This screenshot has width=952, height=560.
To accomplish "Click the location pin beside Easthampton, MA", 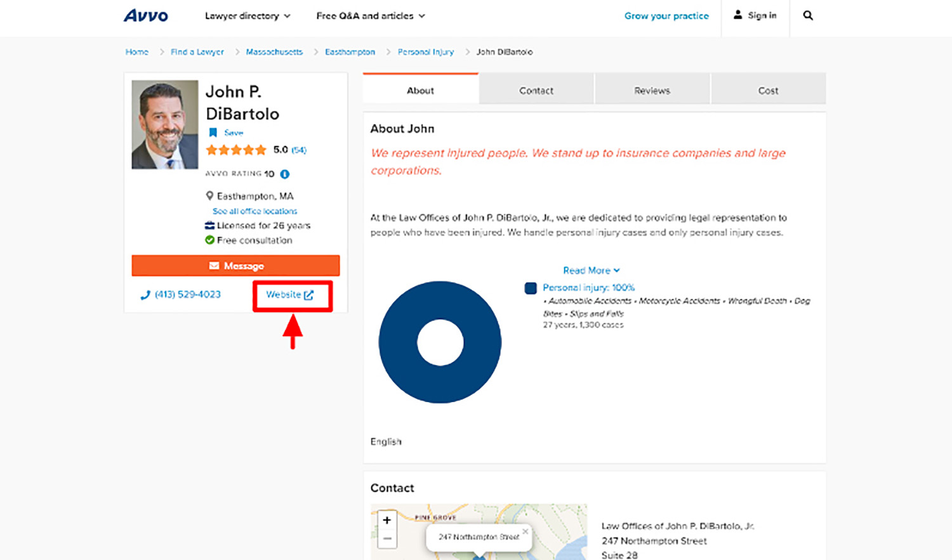I will coord(209,196).
